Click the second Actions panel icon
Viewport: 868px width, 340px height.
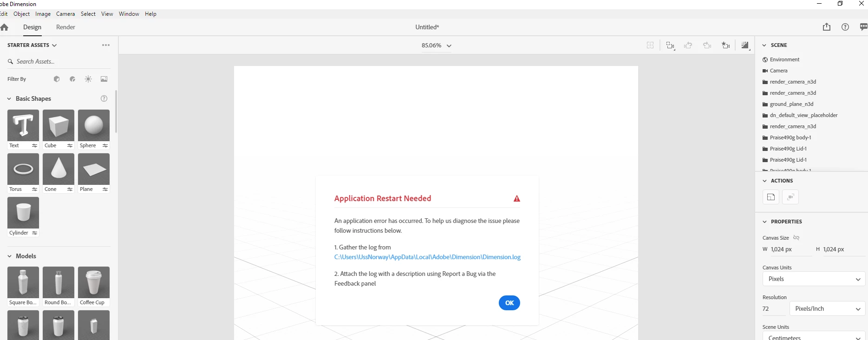click(790, 197)
